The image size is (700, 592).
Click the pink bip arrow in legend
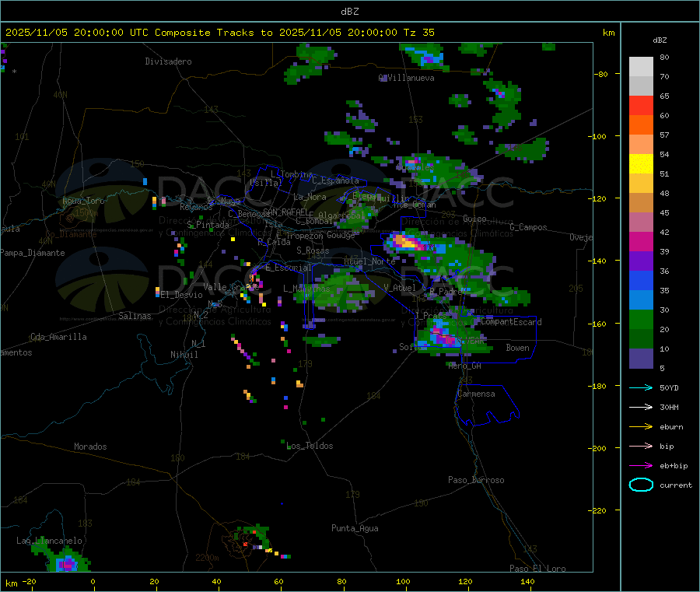pyautogui.click(x=641, y=446)
